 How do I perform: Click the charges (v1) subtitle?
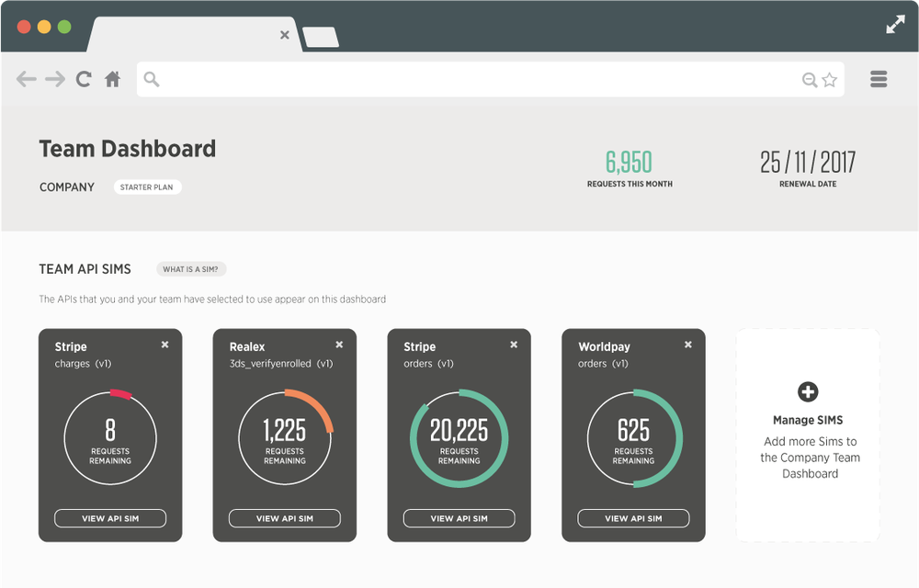click(x=84, y=364)
